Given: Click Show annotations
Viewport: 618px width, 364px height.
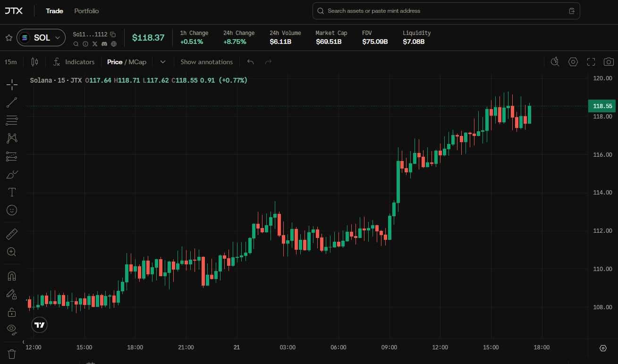Looking at the screenshot, I should 206,62.
